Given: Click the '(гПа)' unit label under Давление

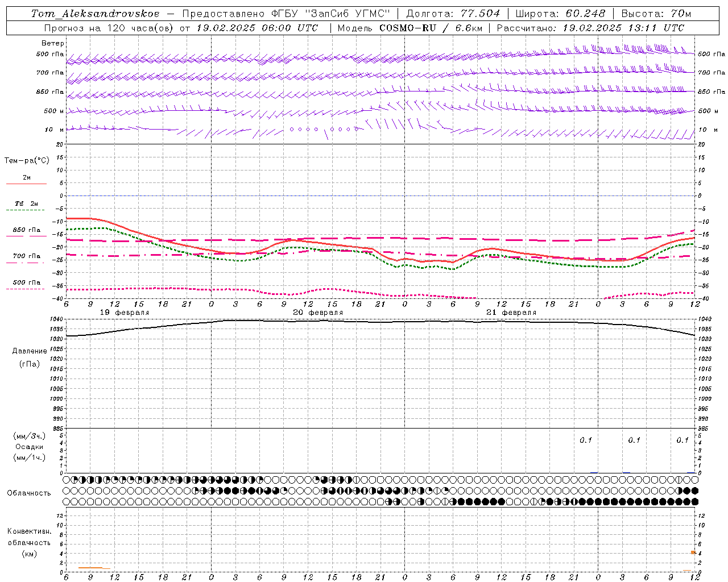Looking at the screenshot, I should point(30,364).
